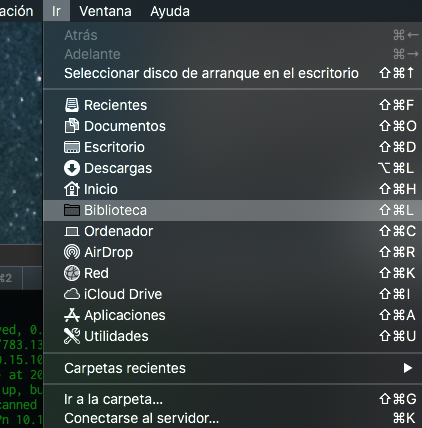This screenshot has width=422, height=428.
Task: Click the iCloud Drive cloud icon
Action: point(72,294)
